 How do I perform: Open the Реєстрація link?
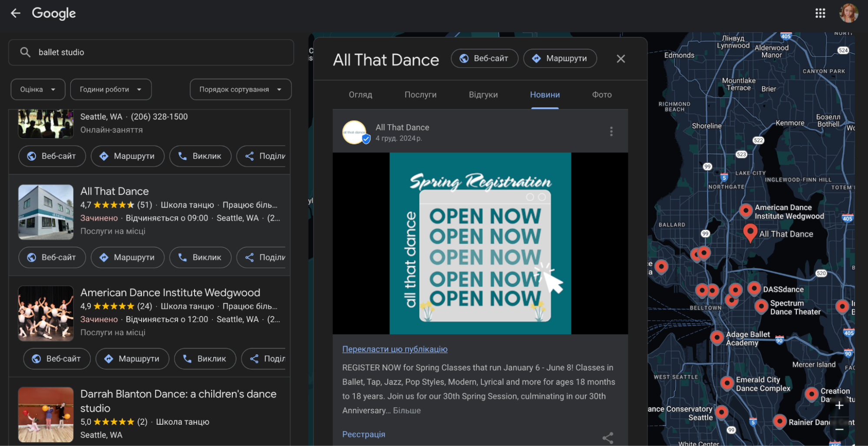coord(363,434)
